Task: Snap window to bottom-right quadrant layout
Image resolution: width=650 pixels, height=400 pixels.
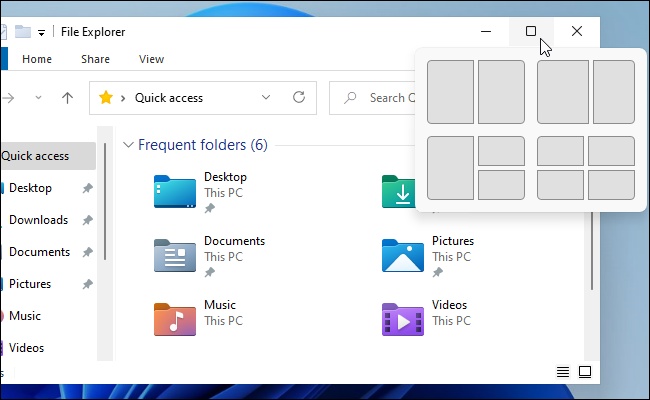Action: point(611,184)
